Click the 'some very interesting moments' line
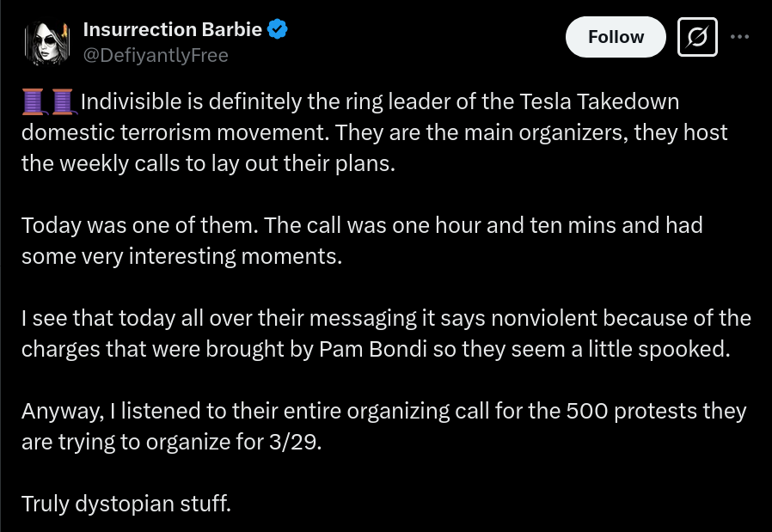 point(181,256)
